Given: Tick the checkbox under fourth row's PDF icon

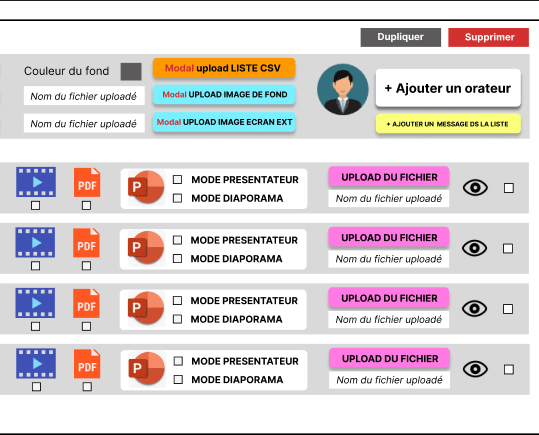Looking at the screenshot, I should click(87, 387).
